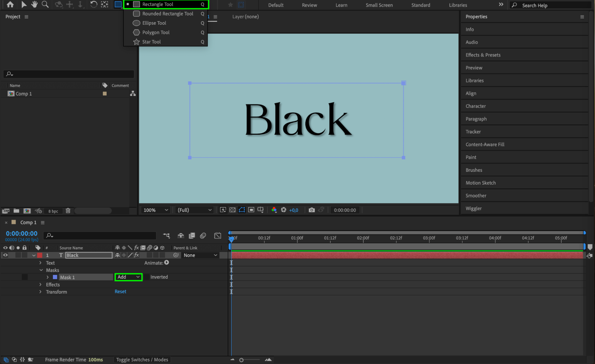Open grid and guide options

(x=260, y=210)
